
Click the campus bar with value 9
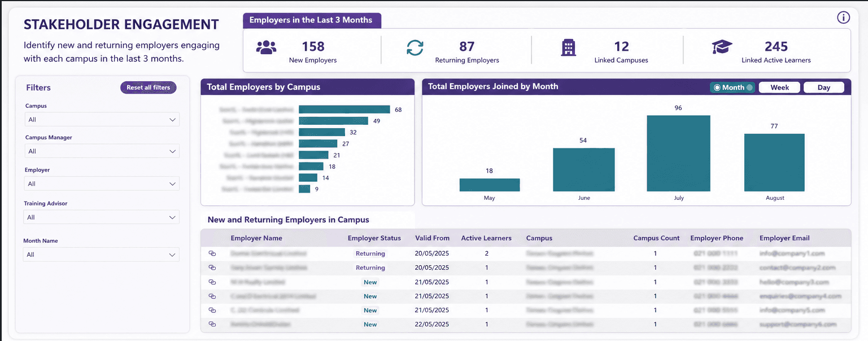pos(304,189)
